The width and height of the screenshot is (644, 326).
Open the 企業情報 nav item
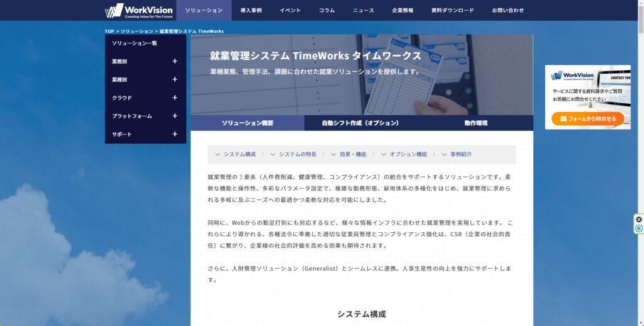[403, 10]
